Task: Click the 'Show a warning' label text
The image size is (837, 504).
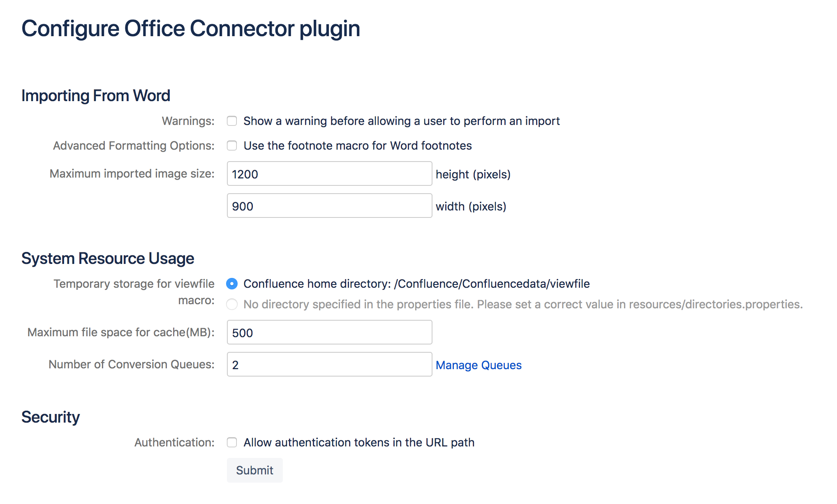Action: [402, 121]
